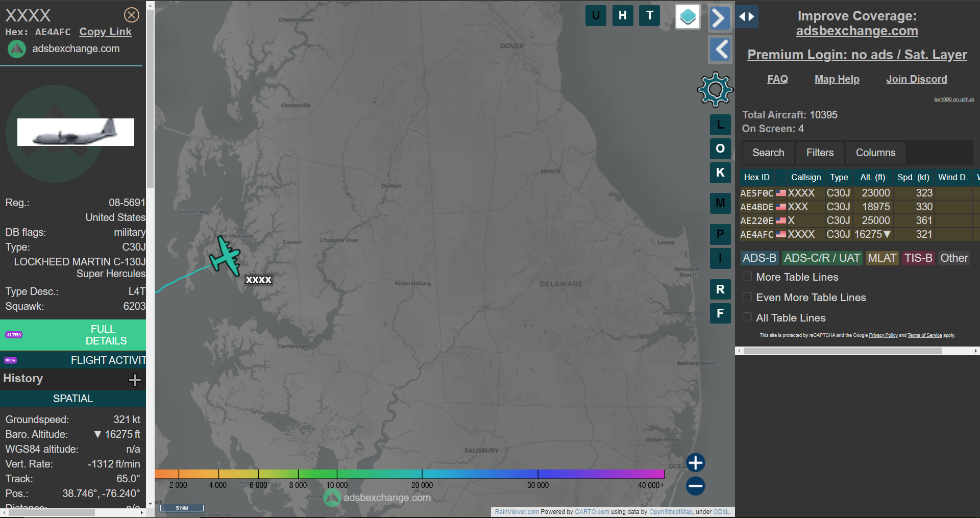Zoom out with the minus button
The height and width of the screenshot is (518, 980).
click(695, 486)
